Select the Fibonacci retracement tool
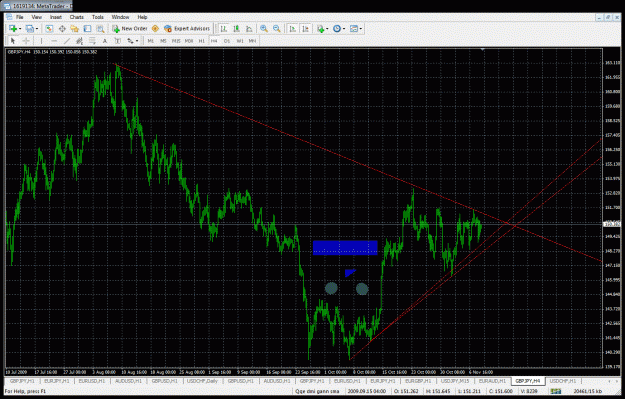 (x=92, y=41)
